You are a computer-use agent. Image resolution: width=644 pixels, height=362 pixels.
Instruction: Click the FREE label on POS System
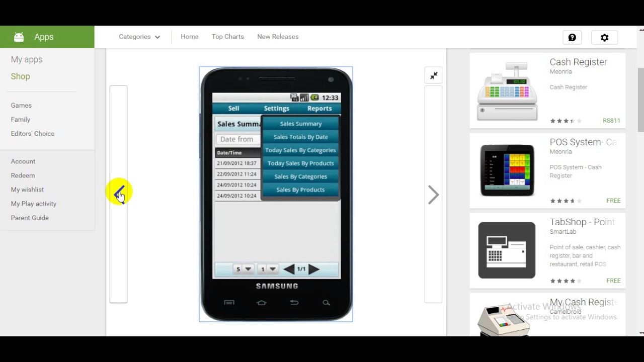613,201
